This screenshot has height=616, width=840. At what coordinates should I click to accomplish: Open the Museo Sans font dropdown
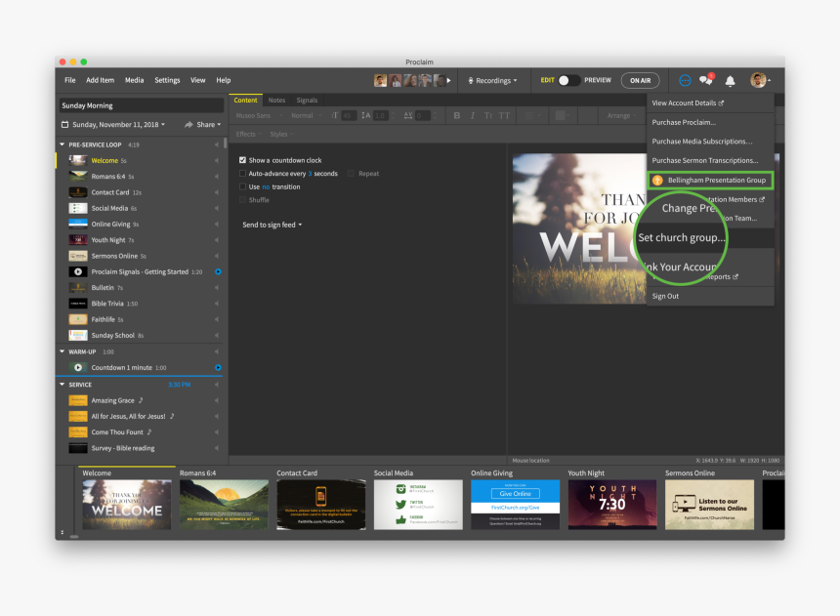259,115
